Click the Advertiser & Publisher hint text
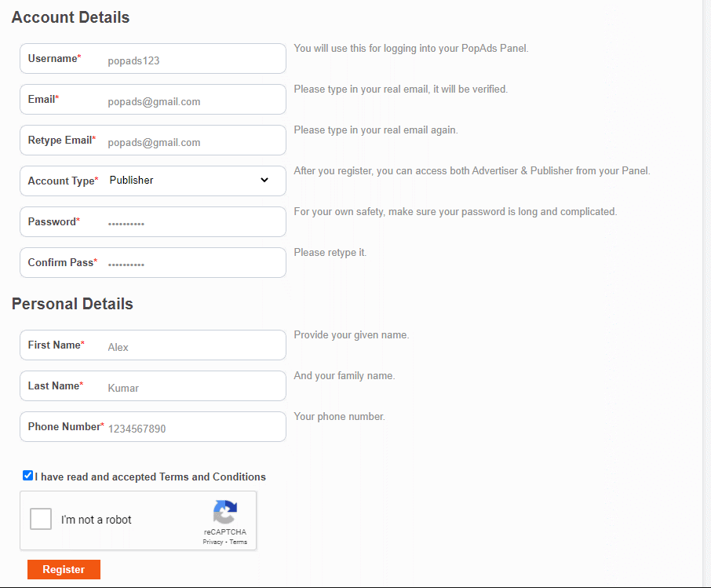The width and height of the screenshot is (711, 588). tap(472, 171)
